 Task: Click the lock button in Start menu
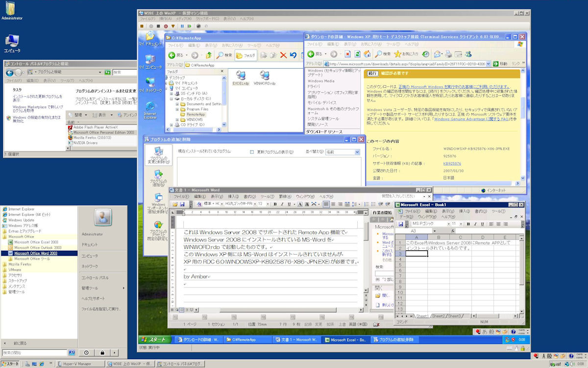tap(102, 352)
